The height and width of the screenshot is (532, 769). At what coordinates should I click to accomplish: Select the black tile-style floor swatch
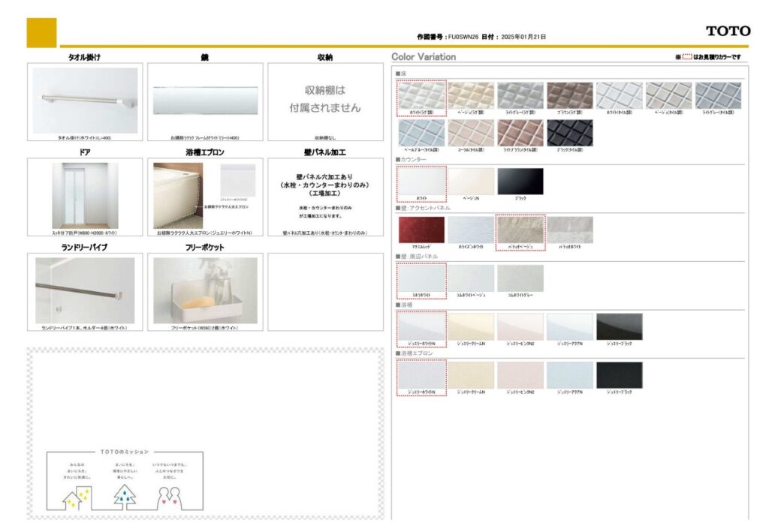[569, 133]
